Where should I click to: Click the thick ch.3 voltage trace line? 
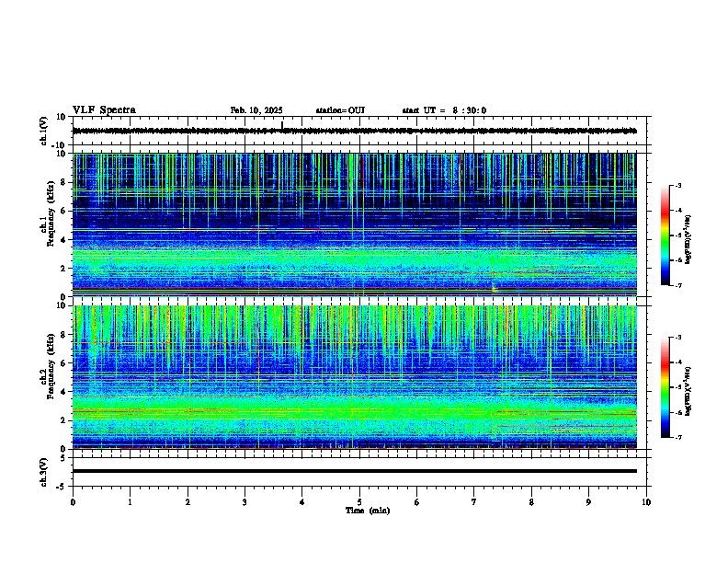[x=354, y=471]
